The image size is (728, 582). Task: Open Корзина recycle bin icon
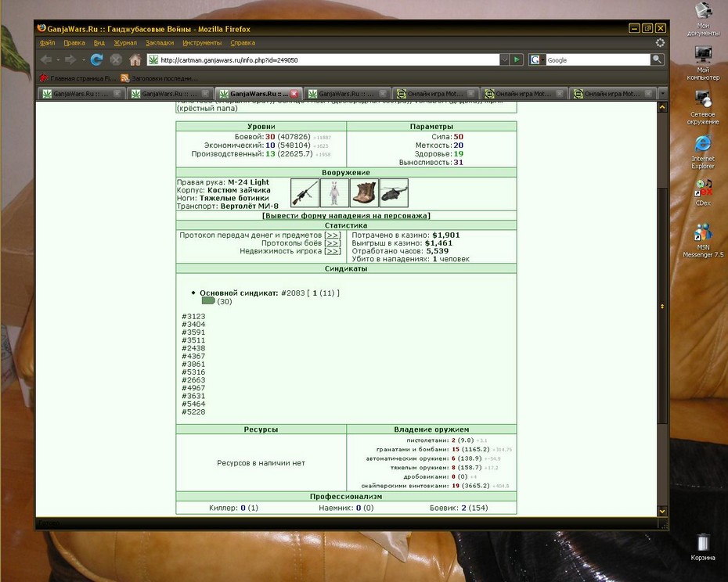tap(703, 547)
